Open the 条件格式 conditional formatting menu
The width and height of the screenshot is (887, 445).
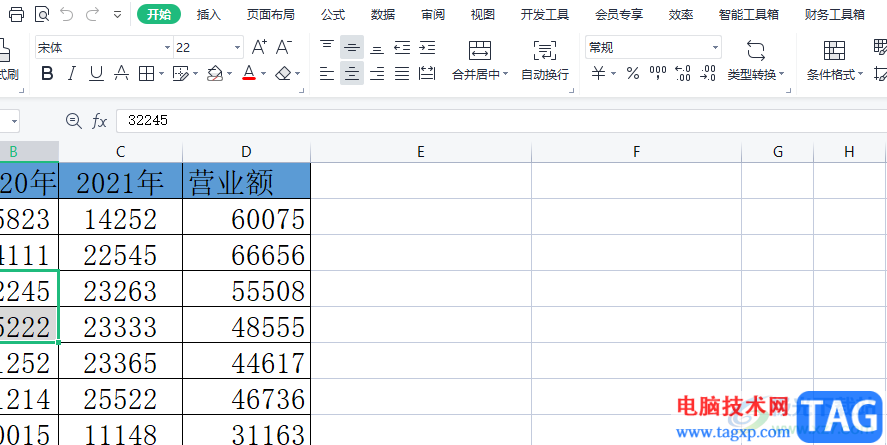835,61
